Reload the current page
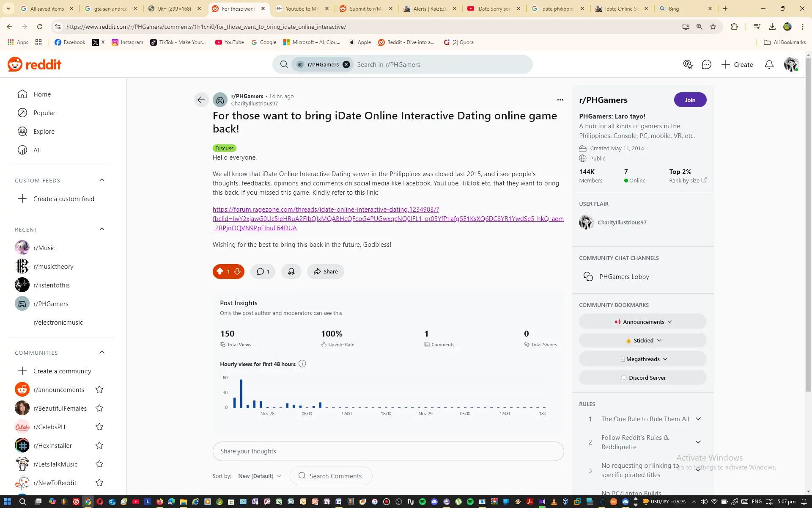This screenshot has width=812, height=508. tap(40, 27)
